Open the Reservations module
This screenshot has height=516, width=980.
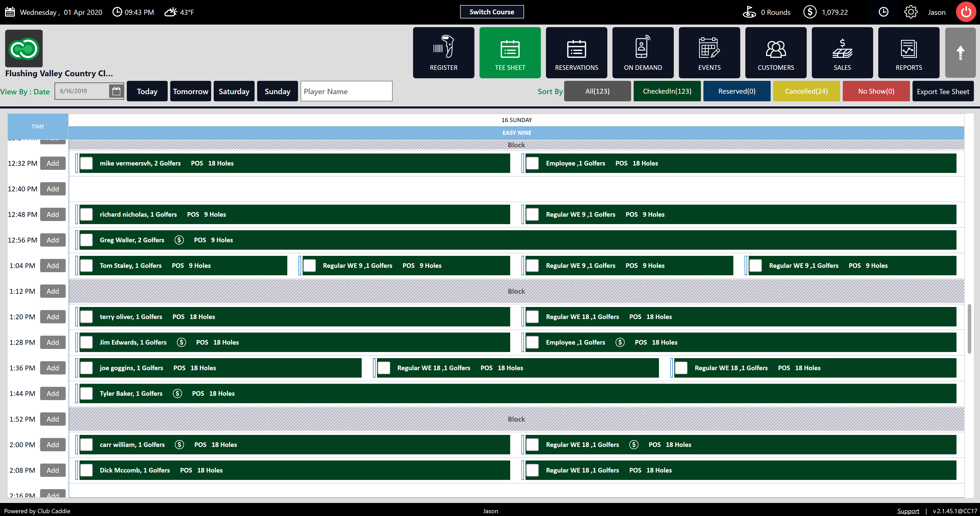pos(576,52)
